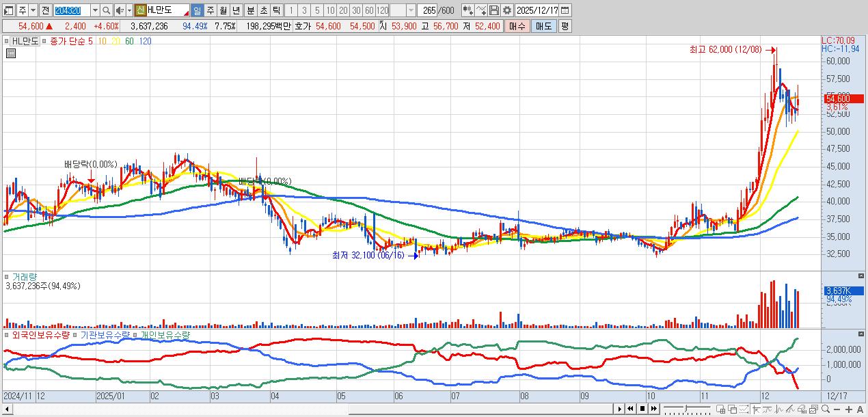Click the chart zoom slider handle

(x=686, y=409)
